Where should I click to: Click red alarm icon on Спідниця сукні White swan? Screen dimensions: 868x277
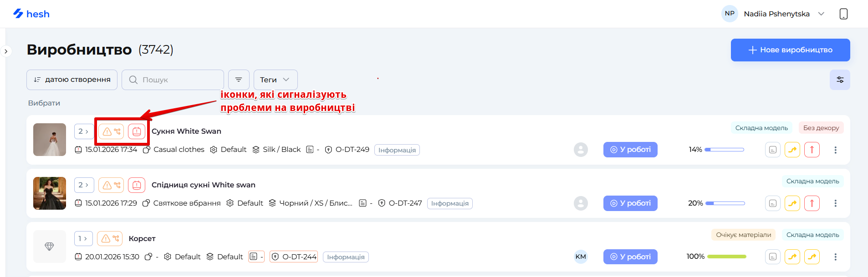pyautogui.click(x=137, y=185)
